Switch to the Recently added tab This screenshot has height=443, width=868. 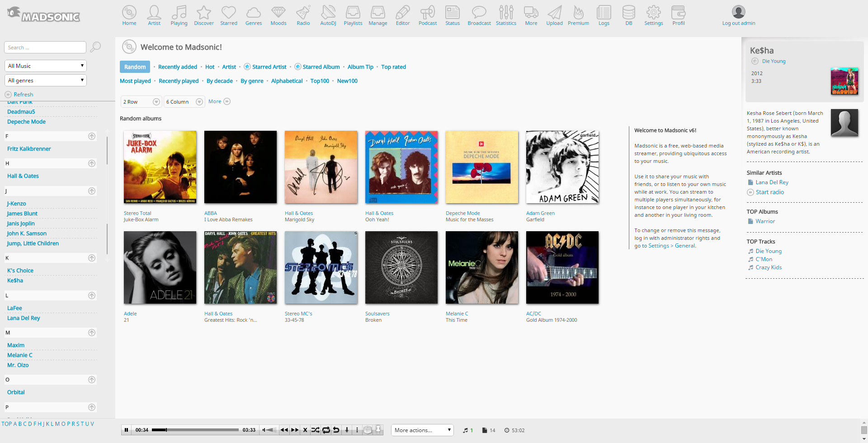(x=177, y=67)
